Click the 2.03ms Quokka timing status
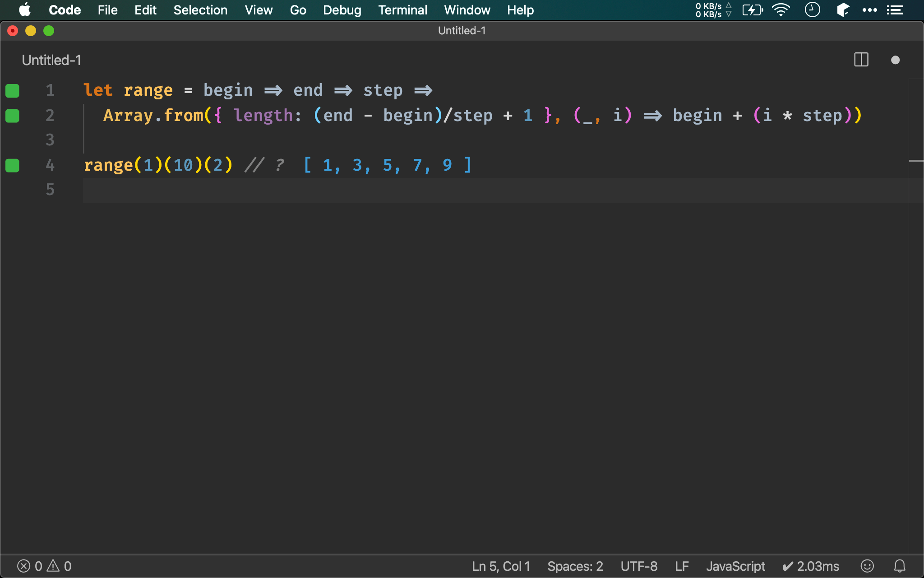Screen dimensions: 924x578 point(811,566)
